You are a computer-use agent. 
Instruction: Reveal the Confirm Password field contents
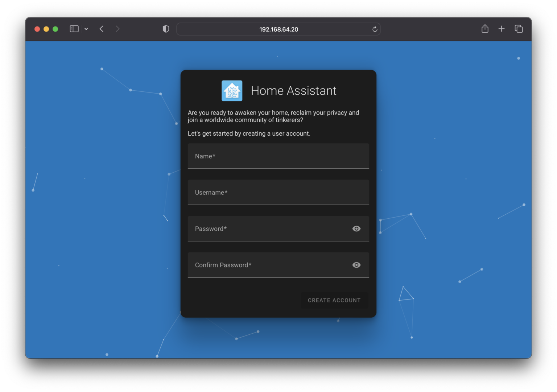(x=356, y=265)
